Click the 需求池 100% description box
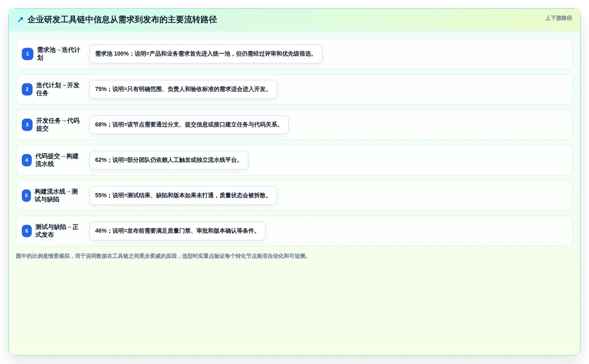 [206, 54]
